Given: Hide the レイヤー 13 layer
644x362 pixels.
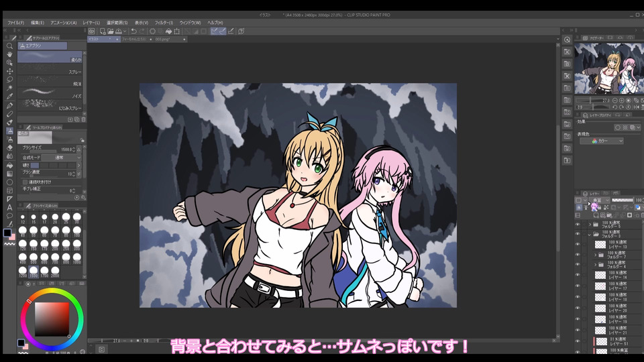Looking at the screenshot, I should tap(578, 245).
